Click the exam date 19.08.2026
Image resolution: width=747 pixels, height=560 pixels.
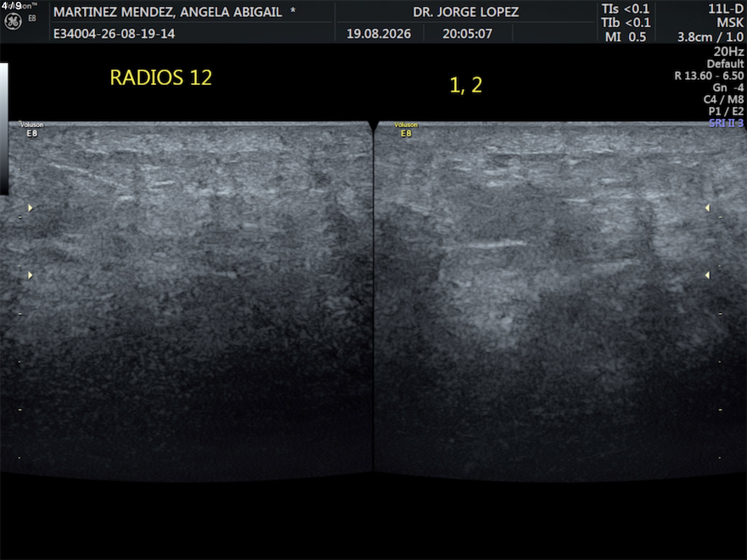coord(379,34)
